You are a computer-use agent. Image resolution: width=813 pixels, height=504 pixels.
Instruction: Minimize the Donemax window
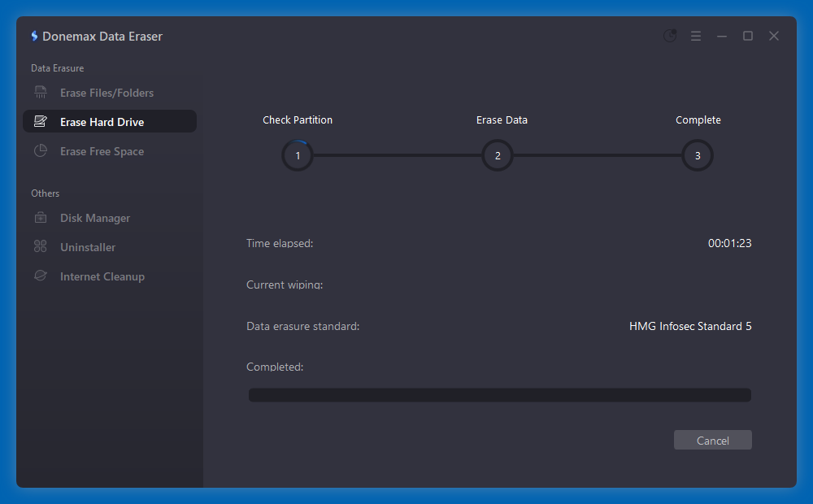722,36
